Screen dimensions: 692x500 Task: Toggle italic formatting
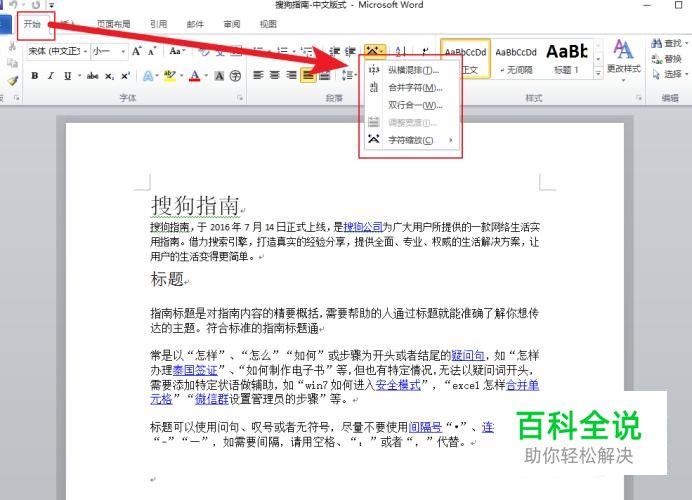(51, 76)
